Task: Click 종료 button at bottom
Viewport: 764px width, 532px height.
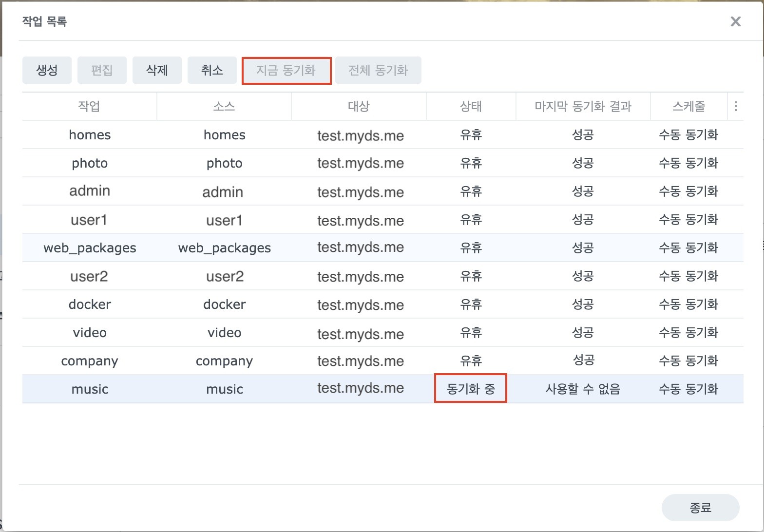Action: (700, 508)
